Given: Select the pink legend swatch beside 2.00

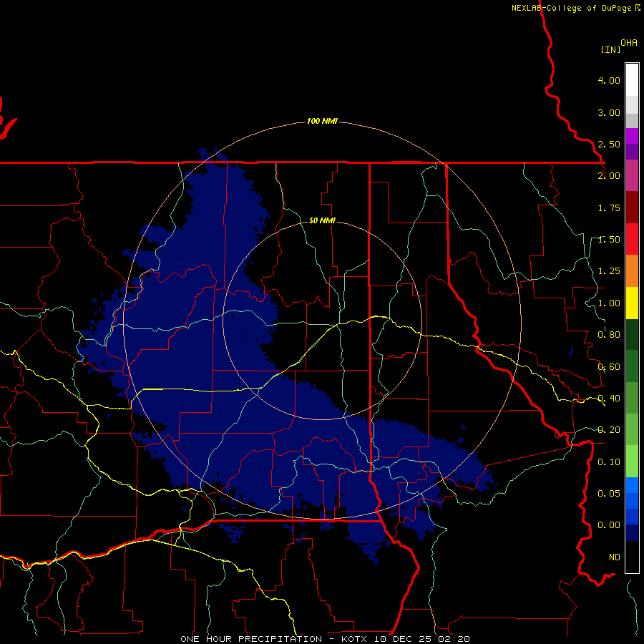Looking at the screenshot, I should click(632, 176).
